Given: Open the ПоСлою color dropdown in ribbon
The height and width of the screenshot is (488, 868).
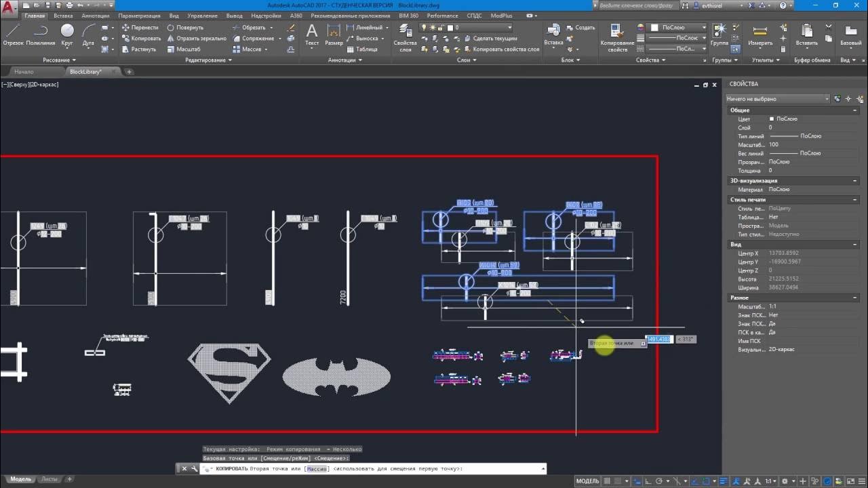Looking at the screenshot, I should 677,28.
